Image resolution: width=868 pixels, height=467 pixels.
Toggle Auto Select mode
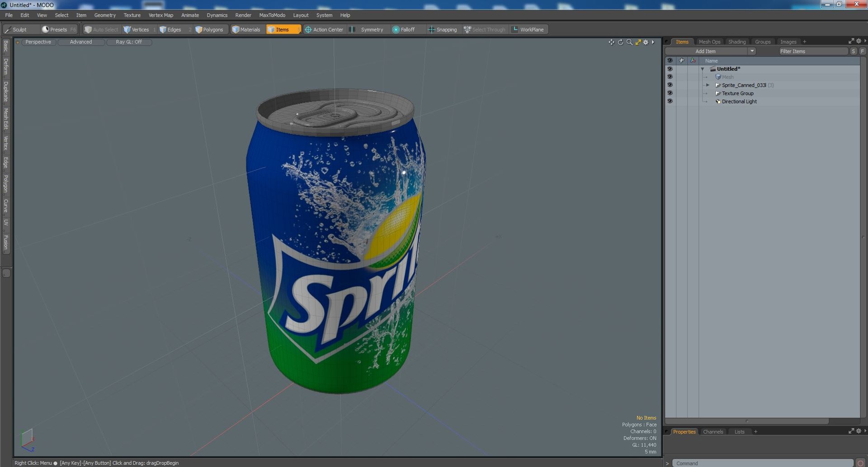coord(101,29)
